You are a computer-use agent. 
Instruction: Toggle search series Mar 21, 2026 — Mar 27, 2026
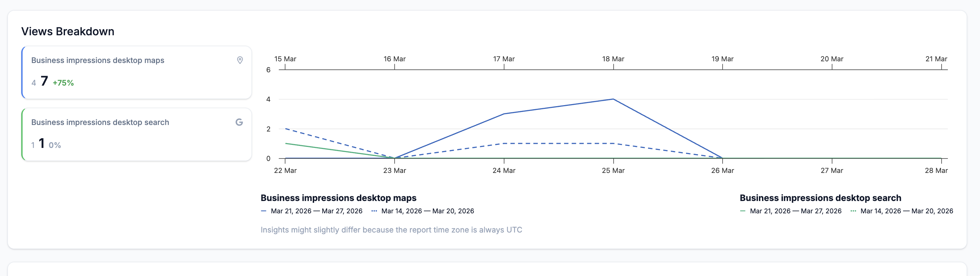(x=795, y=211)
